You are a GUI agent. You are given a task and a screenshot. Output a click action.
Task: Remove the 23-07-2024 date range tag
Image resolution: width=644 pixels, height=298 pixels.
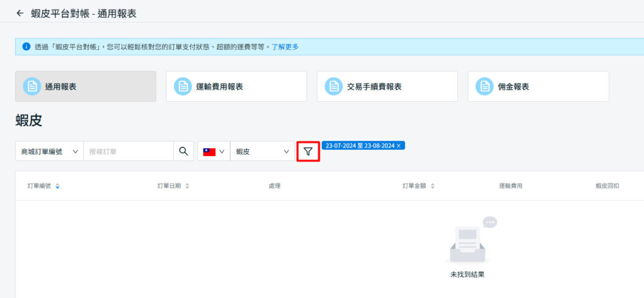point(399,146)
